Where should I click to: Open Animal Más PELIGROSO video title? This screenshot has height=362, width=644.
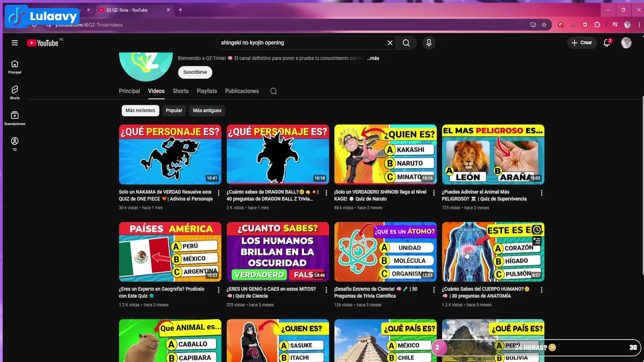click(x=485, y=195)
